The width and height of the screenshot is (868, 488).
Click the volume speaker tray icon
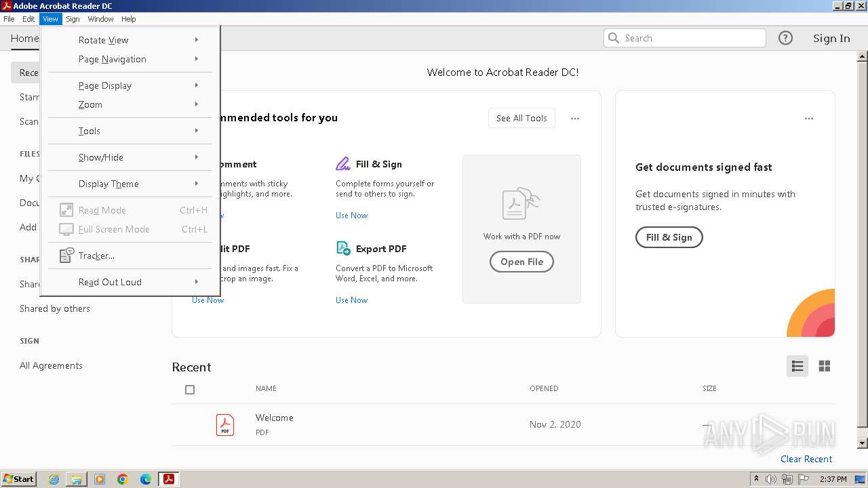point(771,479)
